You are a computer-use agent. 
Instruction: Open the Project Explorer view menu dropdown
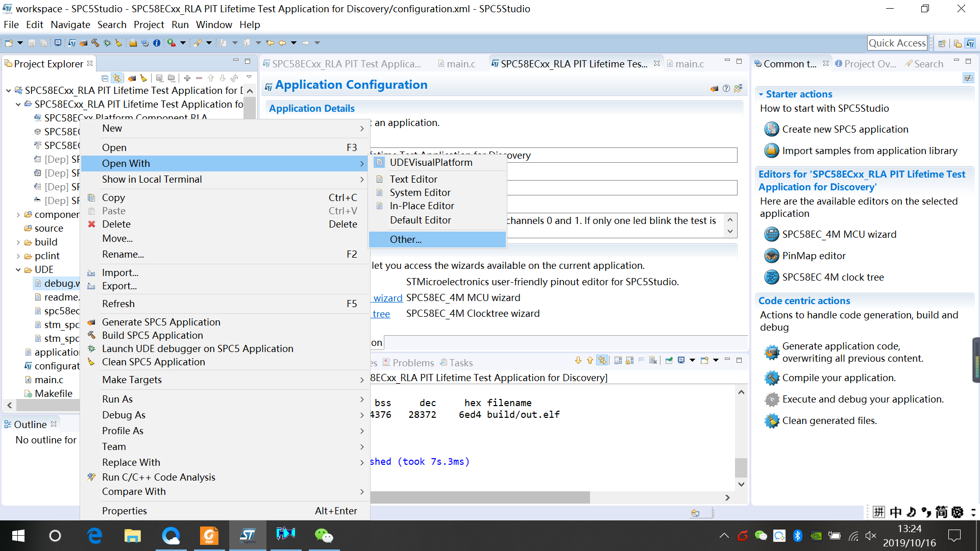click(249, 77)
